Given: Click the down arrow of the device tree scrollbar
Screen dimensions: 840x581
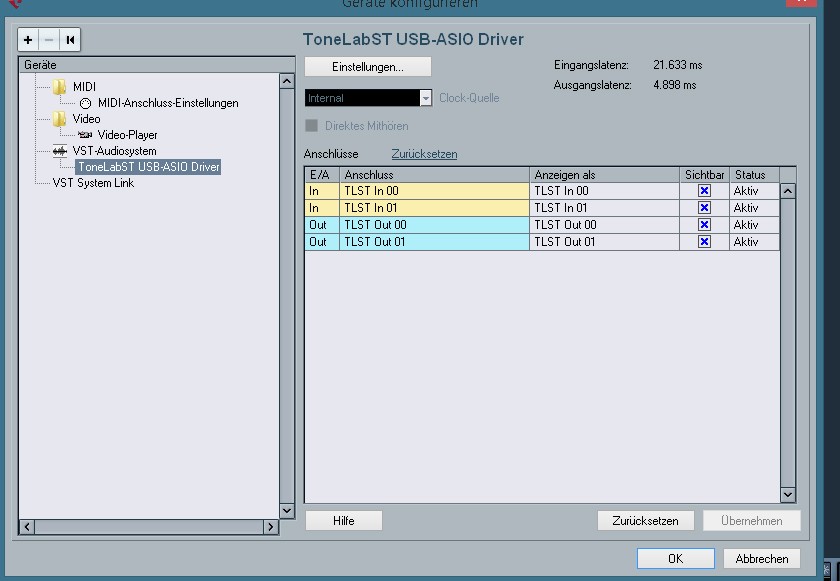Looking at the screenshot, I should (287, 511).
